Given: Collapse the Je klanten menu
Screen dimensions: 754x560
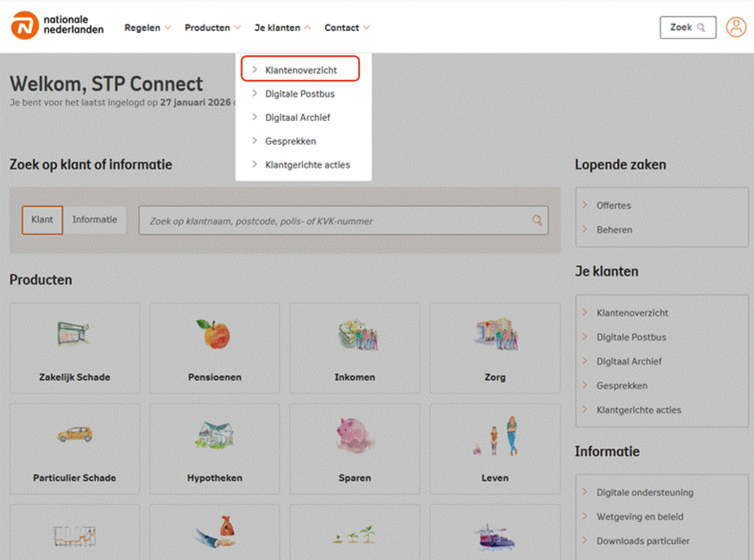Looking at the screenshot, I should 282,28.
